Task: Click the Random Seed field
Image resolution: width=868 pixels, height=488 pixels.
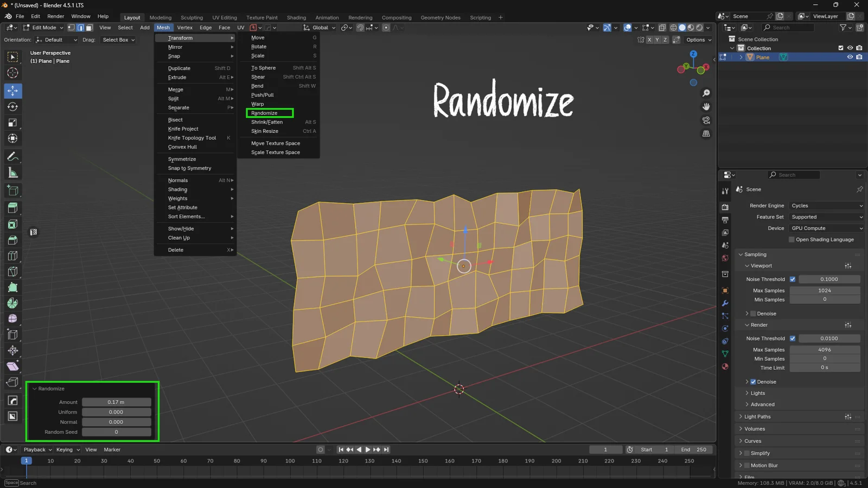Action: point(117,432)
